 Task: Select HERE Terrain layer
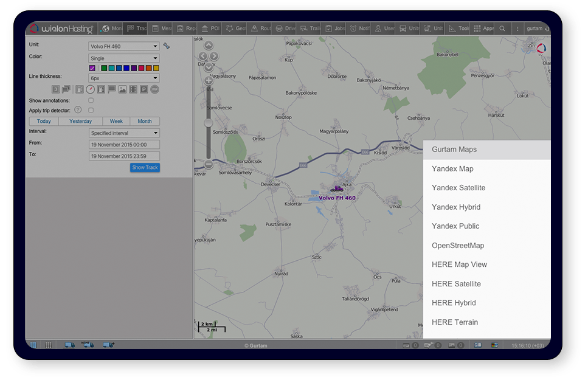pyautogui.click(x=486, y=322)
